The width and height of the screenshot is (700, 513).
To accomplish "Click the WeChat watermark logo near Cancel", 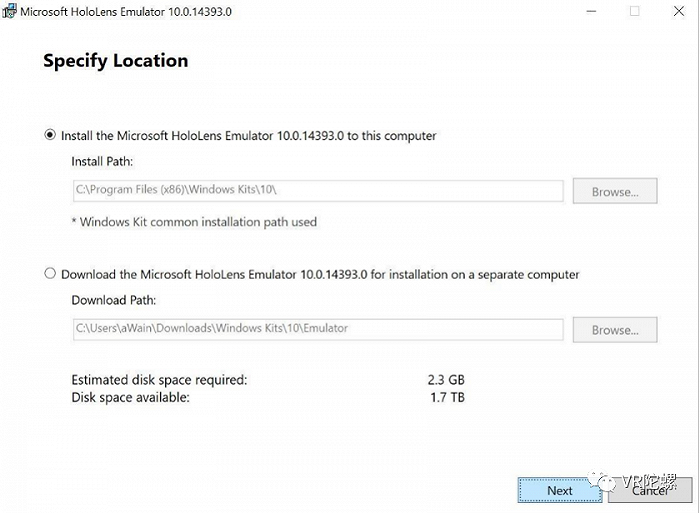I will tap(601, 481).
